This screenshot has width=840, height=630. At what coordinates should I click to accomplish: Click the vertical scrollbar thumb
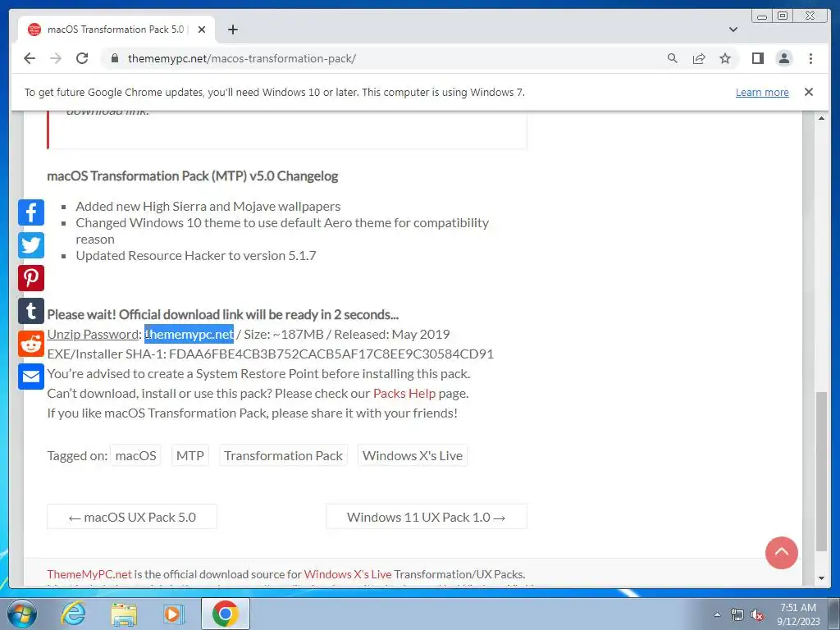[x=821, y=471]
